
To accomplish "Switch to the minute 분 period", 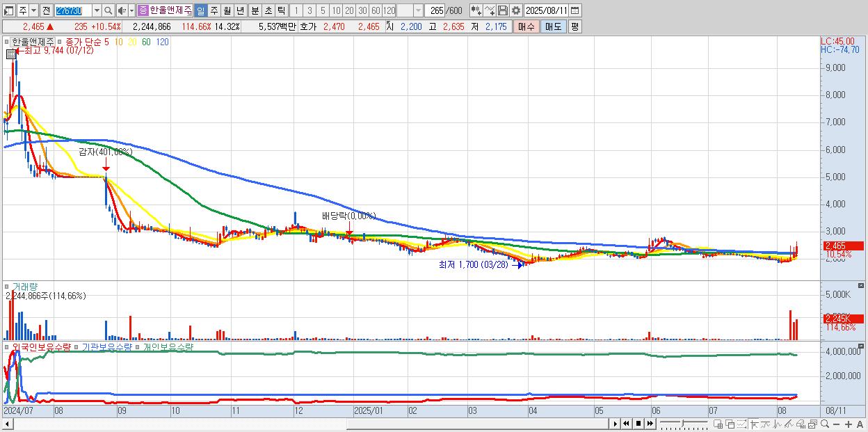I will click(x=255, y=10).
